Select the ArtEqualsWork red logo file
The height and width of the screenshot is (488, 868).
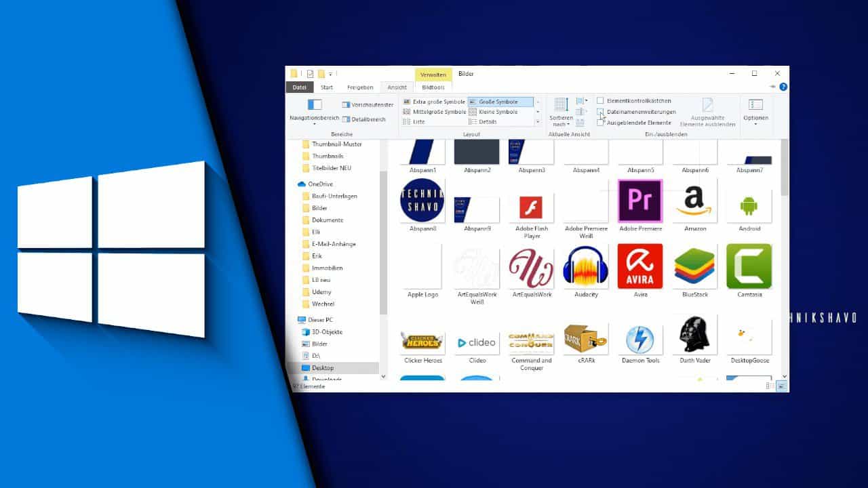(x=532, y=268)
